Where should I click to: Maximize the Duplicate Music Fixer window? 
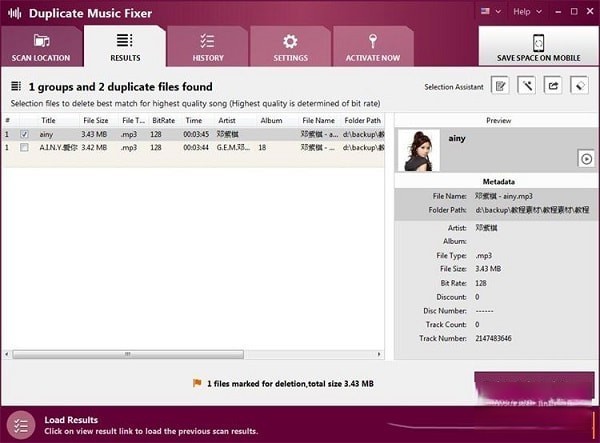[574, 11]
